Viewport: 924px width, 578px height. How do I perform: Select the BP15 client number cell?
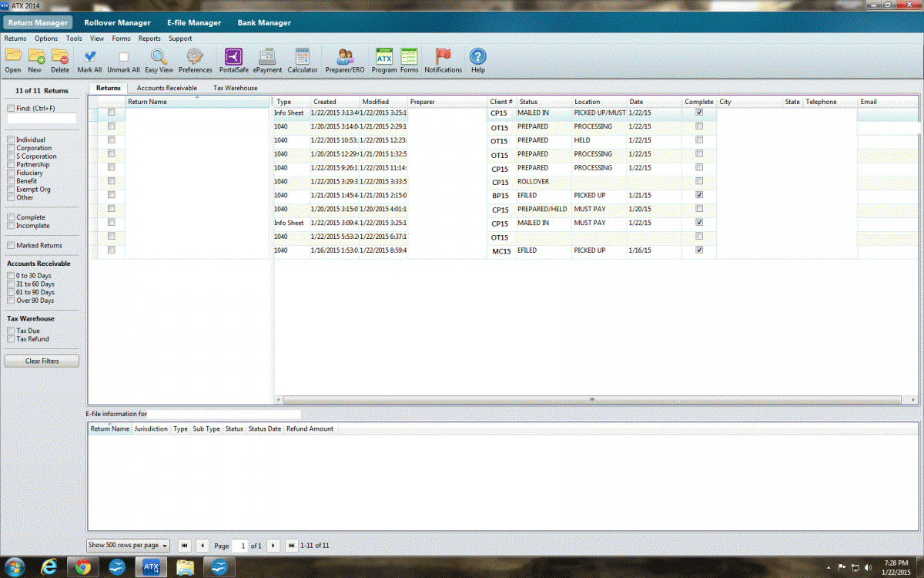[x=501, y=196]
